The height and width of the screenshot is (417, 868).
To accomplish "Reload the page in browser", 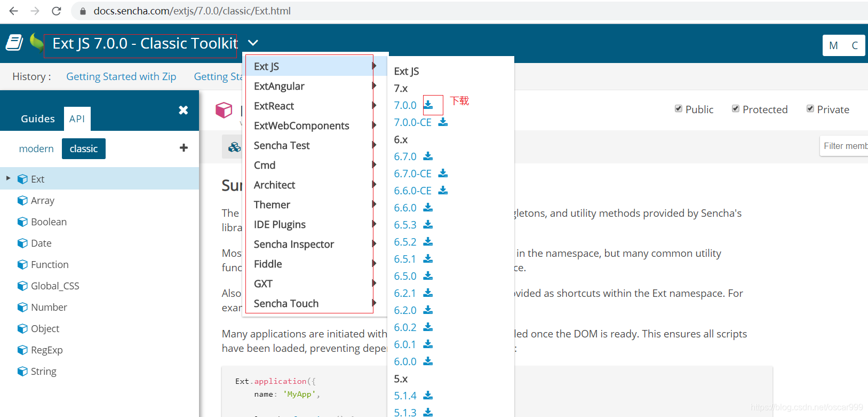I will coord(57,11).
